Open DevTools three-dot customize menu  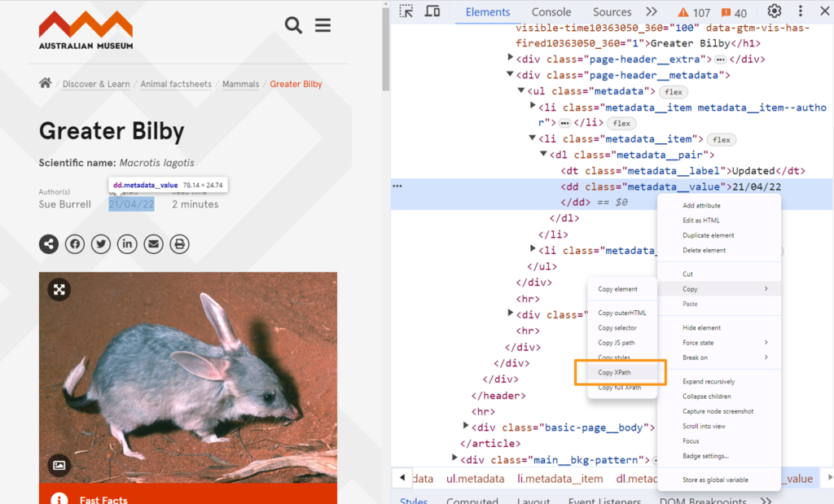tap(801, 11)
